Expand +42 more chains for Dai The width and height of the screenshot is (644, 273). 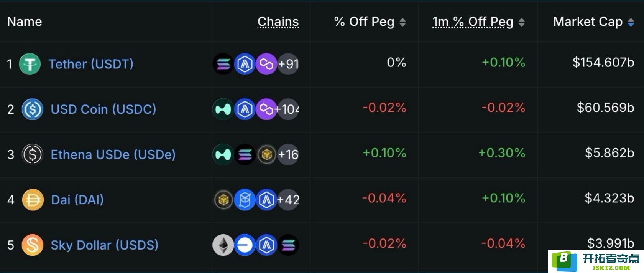point(288,200)
